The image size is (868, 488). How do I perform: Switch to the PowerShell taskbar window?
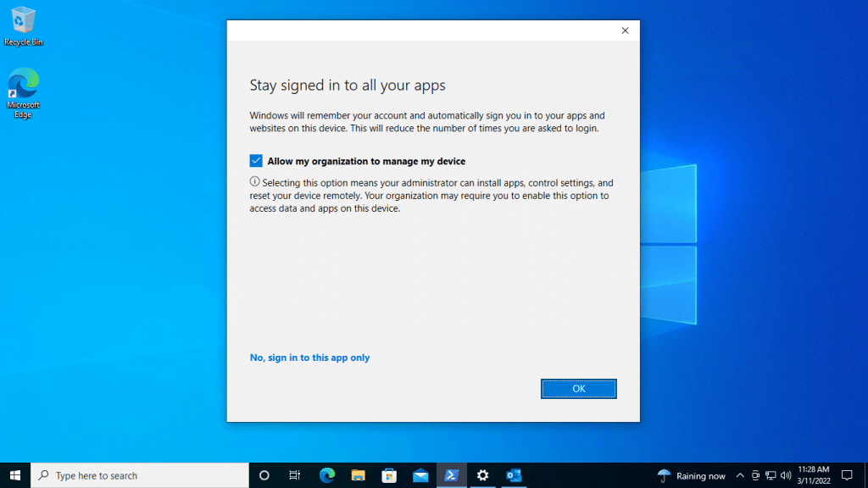[x=452, y=475]
